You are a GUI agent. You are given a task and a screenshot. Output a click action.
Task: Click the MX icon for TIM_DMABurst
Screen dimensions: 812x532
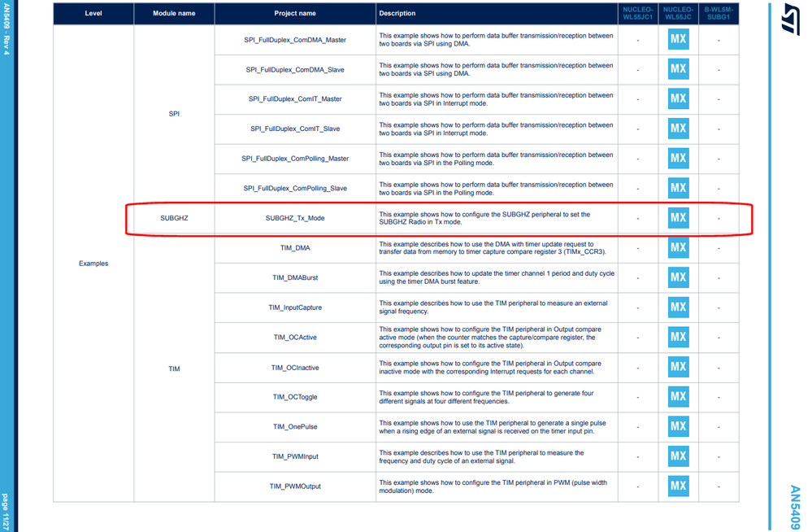(x=678, y=277)
